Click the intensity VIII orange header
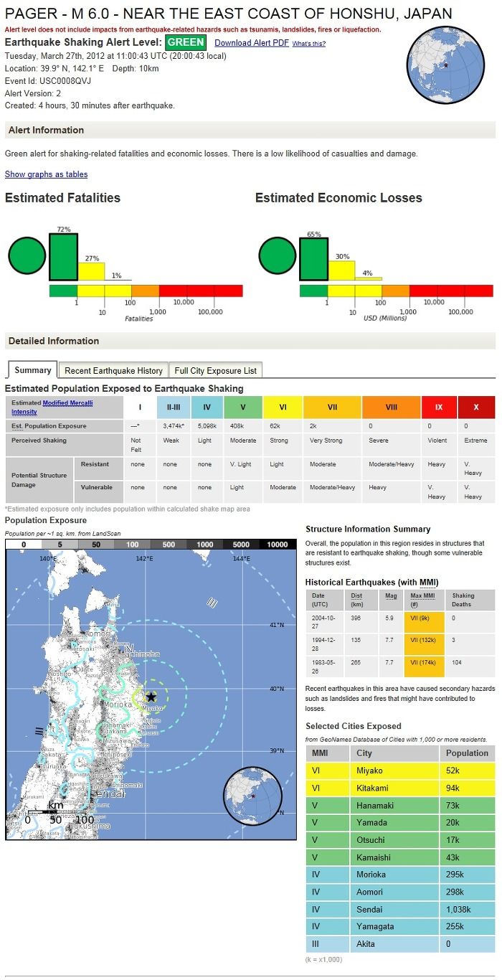 [391, 407]
